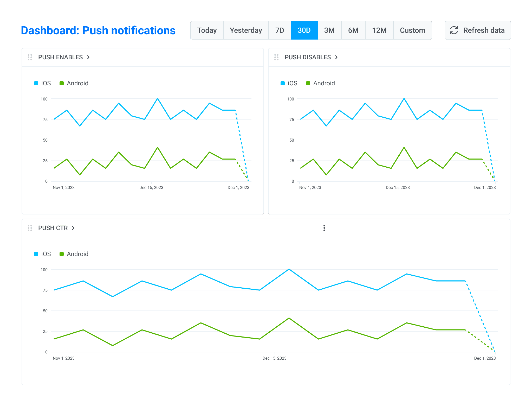532x406 pixels.
Task: Grab the Push Disables drag handle
Action: [x=276, y=57]
